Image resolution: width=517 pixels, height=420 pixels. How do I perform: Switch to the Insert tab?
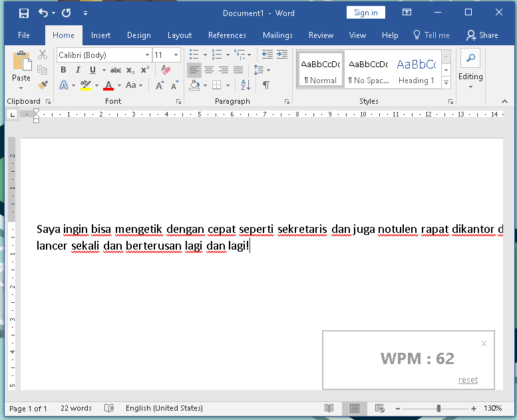coord(100,35)
